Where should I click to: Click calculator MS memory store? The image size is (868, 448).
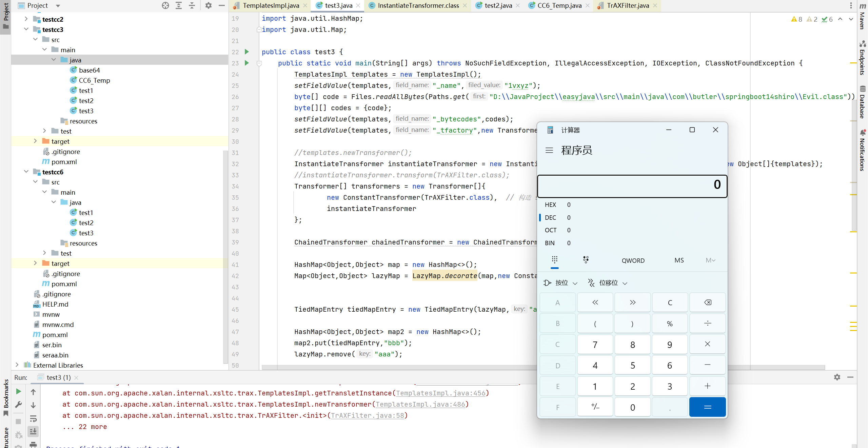tap(679, 260)
